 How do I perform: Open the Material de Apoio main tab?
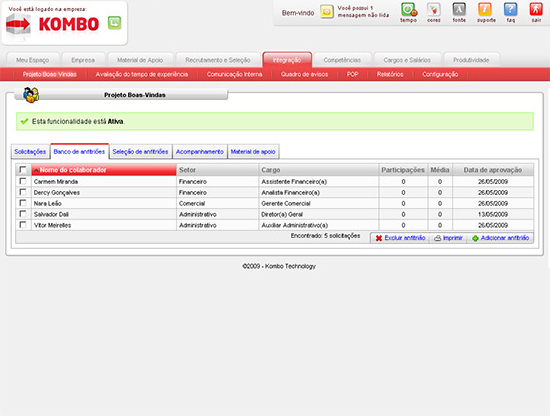tap(140, 60)
